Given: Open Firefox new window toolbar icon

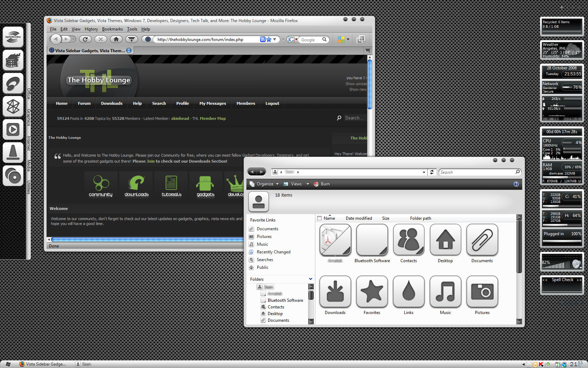Looking at the screenshot, I should click(x=360, y=40).
